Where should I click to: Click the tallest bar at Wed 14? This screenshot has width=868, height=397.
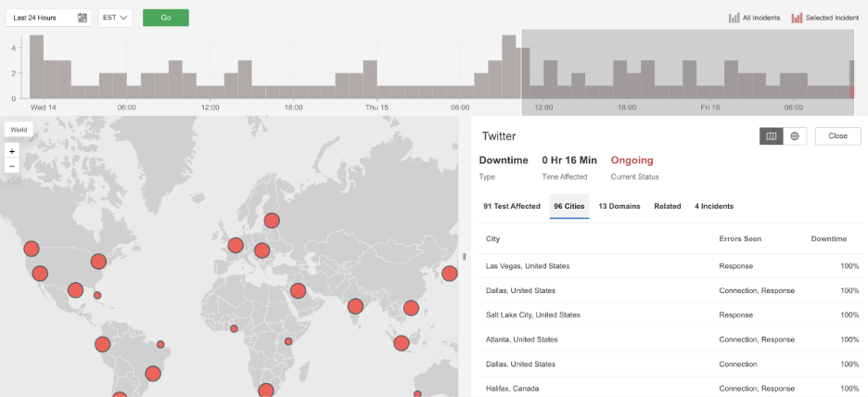[x=36, y=67]
